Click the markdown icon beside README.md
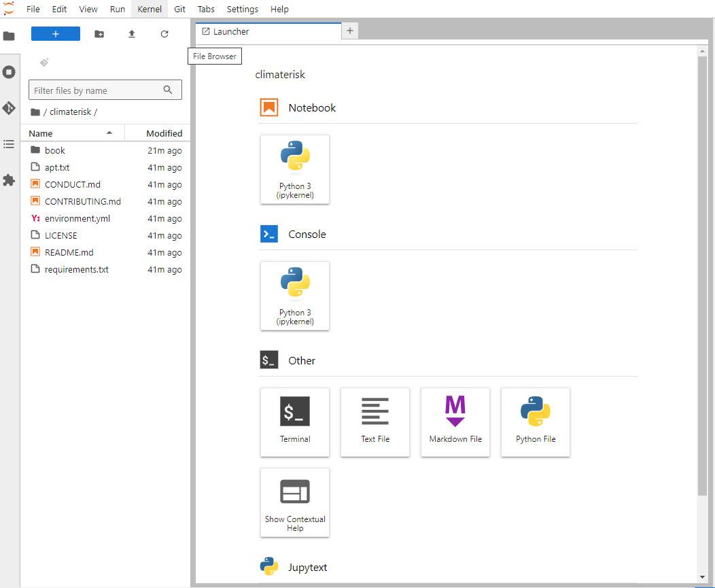The image size is (715, 588). point(35,252)
